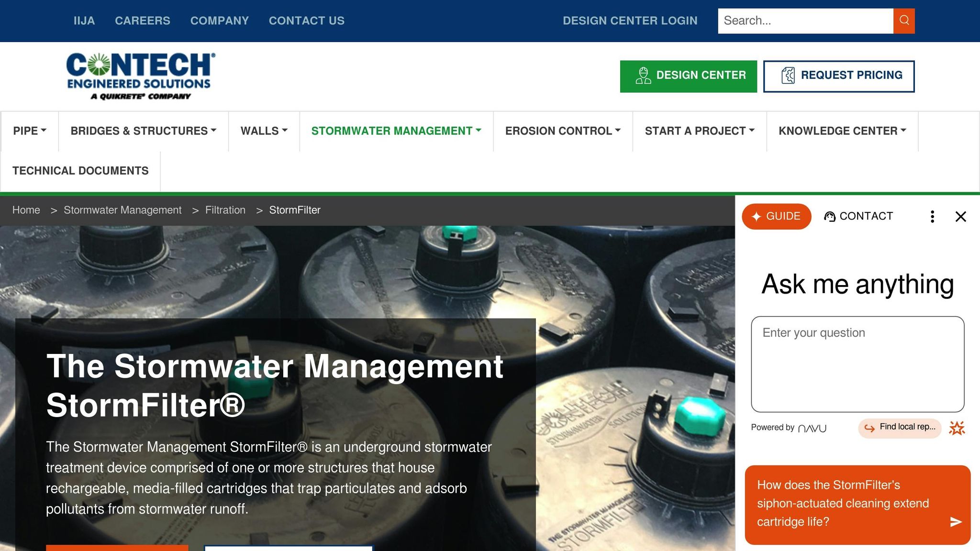Click the orange search magnifier icon
Viewport: 980px width, 551px height.
point(904,21)
